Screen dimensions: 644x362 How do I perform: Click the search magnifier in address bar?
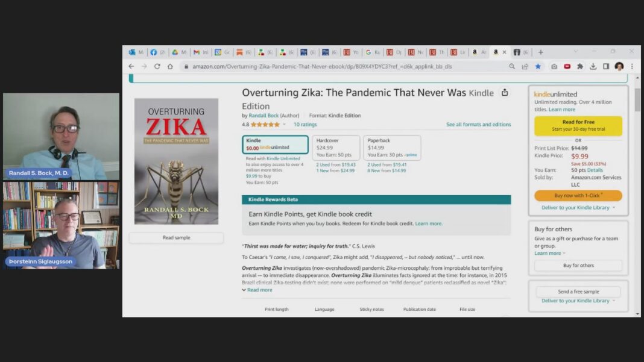pyautogui.click(x=512, y=66)
